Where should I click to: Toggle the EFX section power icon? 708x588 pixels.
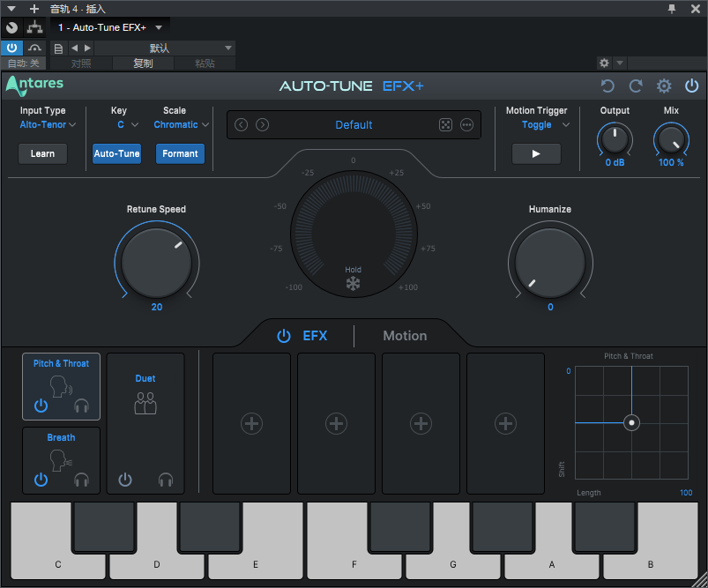(284, 336)
